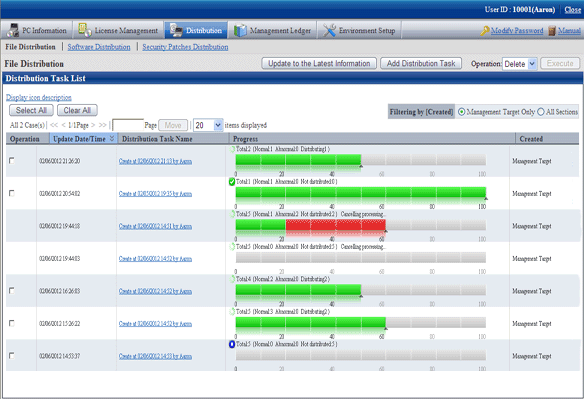The width and height of the screenshot is (584, 399).
Task: Open task link in the 21:26:20 row
Action: pyautogui.click(x=155, y=161)
